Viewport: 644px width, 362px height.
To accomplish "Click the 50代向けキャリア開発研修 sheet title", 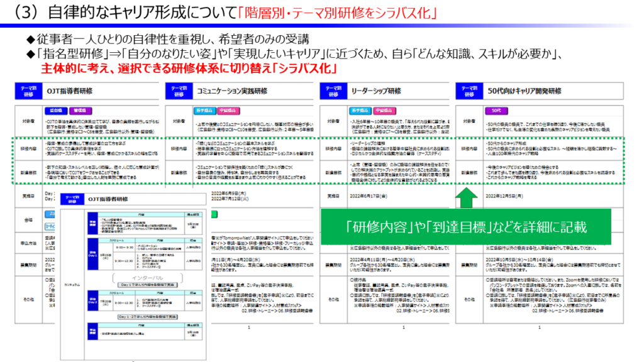I will tap(525, 90).
